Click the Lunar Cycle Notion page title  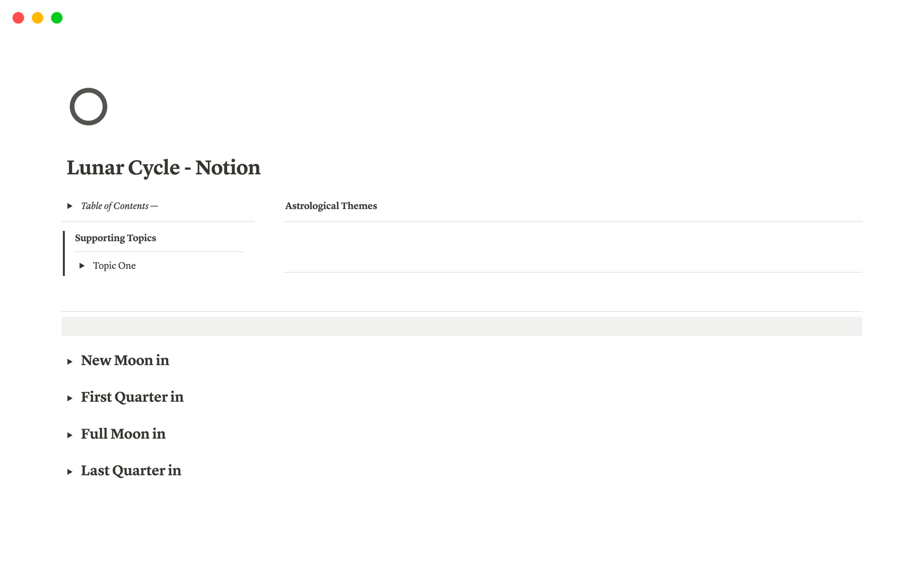coord(163,168)
